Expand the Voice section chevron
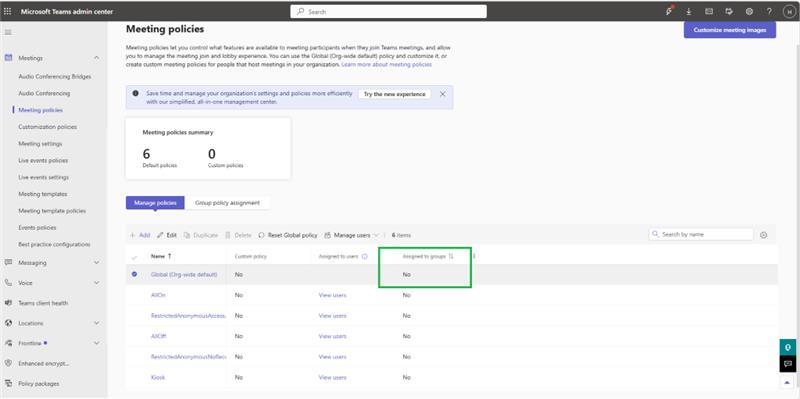Screen dimensions: 800x399 coord(96,283)
